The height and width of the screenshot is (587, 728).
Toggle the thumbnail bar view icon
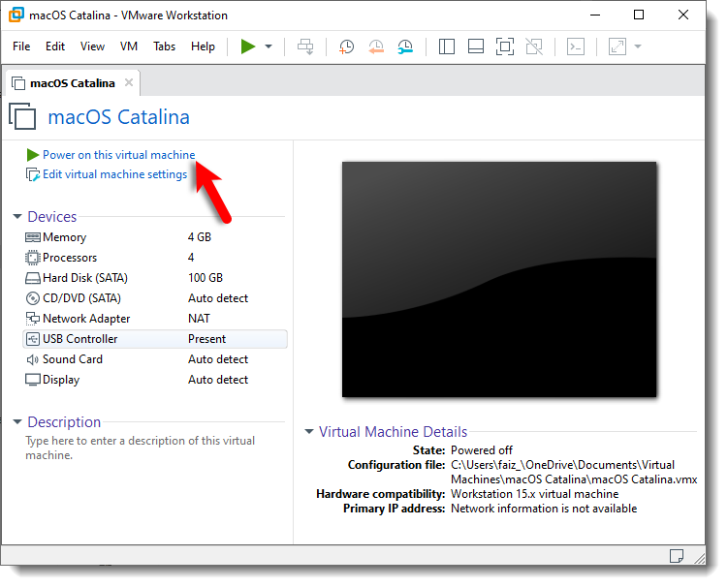click(476, 46)
